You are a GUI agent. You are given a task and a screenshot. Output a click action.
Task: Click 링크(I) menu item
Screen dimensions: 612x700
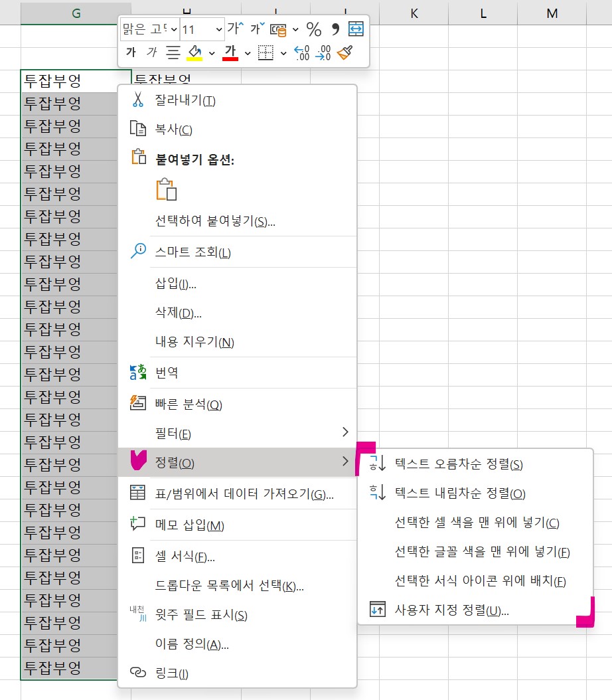(238, 673)
